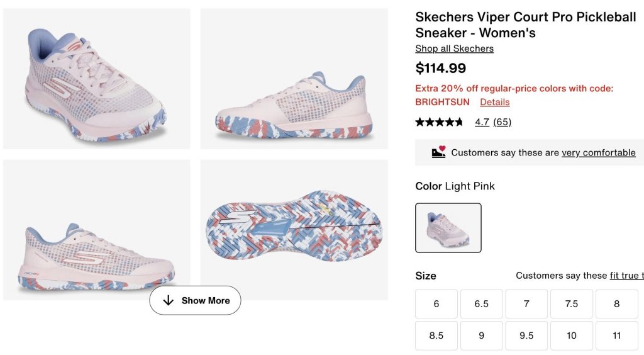Click the shoe-with-heart comfort icon

tap(438, 152)
